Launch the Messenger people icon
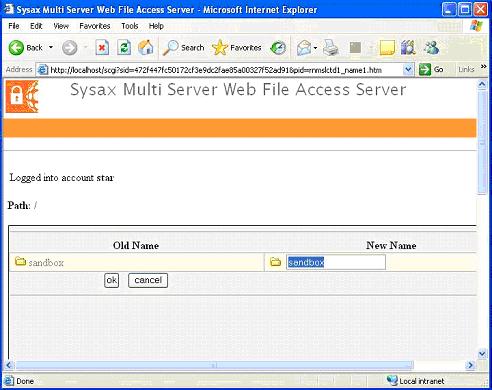 coord(431,48)
